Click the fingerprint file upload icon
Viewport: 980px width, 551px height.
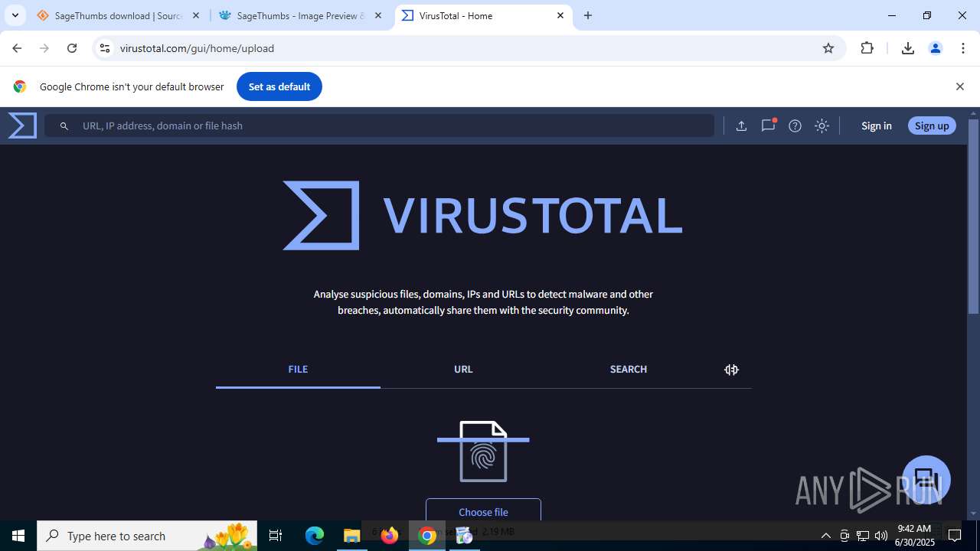pos(483,452)
